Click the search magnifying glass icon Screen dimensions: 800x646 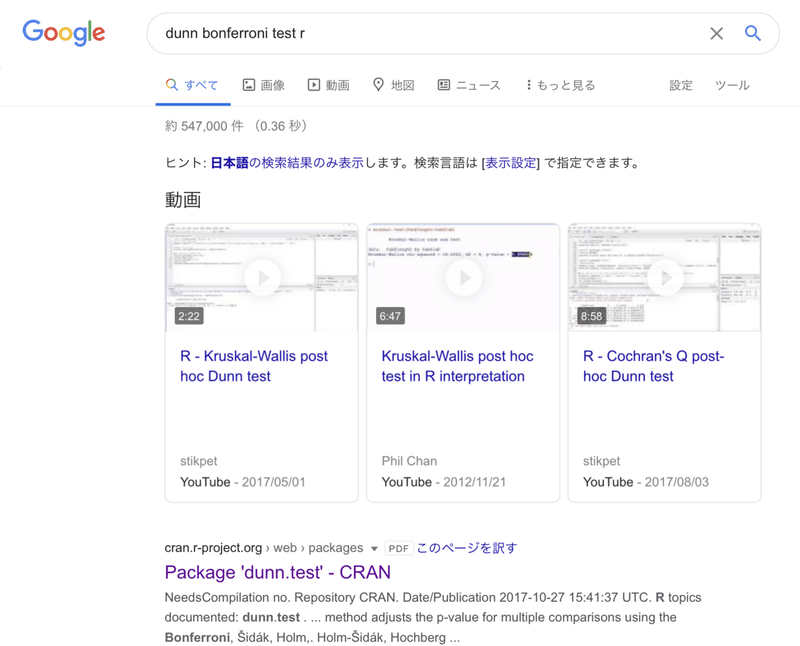pyautogui.click(x=752, y=33)
